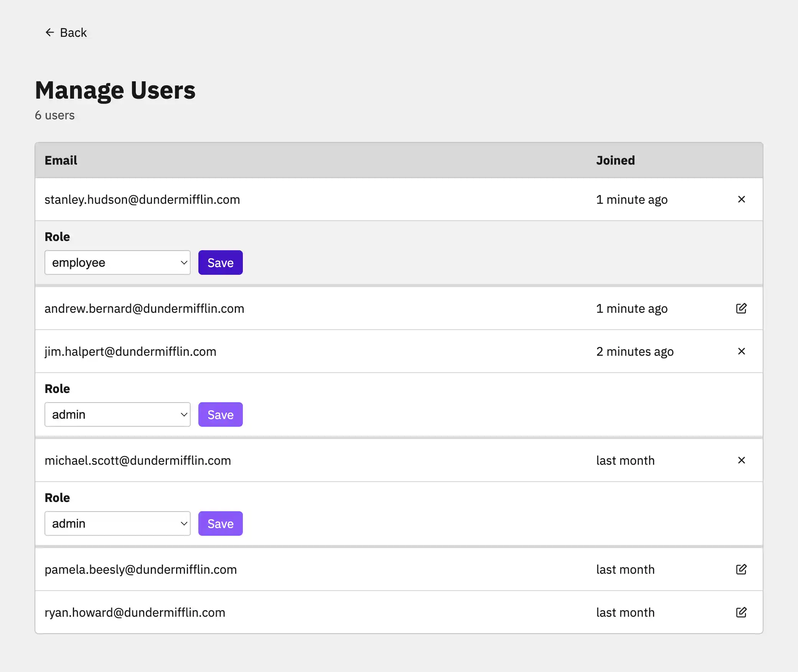Close the michael.scott edit section
This screenshot has height=672, width=798.
click(741, 460)
